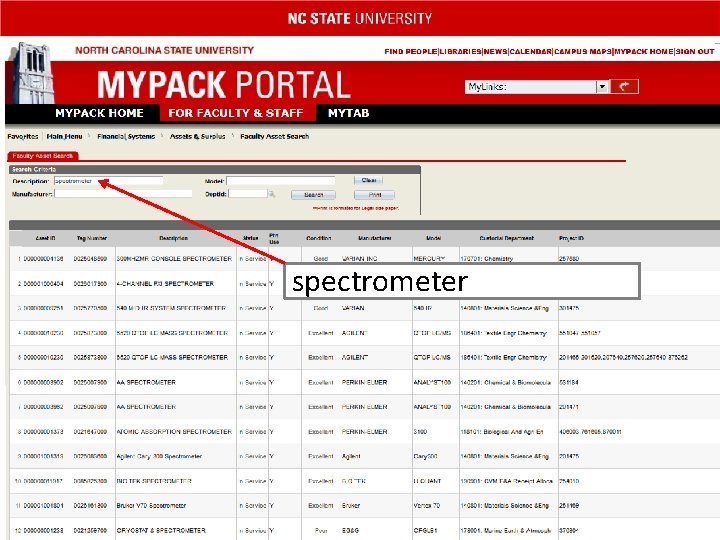The width and height of the screenshot is (720, 540).
Task: Select 'VARIAN INC' manufacturer cell
Action: click(360, 259)
